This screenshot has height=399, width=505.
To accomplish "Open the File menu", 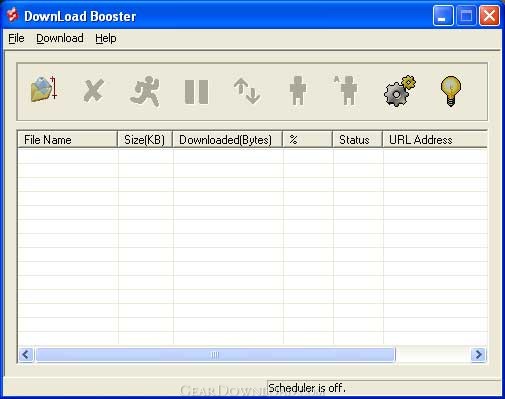I will [16, 38].
